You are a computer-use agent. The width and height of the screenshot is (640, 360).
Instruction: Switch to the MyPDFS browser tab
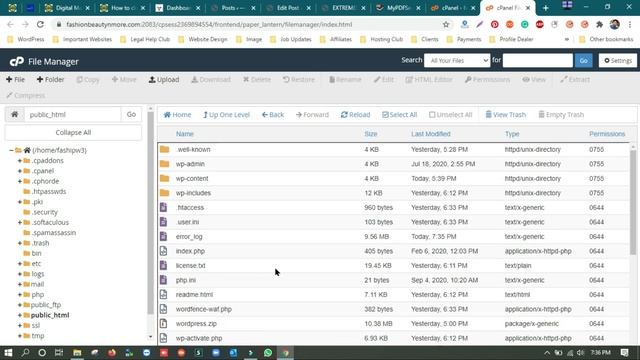click(x=398, y=8)
